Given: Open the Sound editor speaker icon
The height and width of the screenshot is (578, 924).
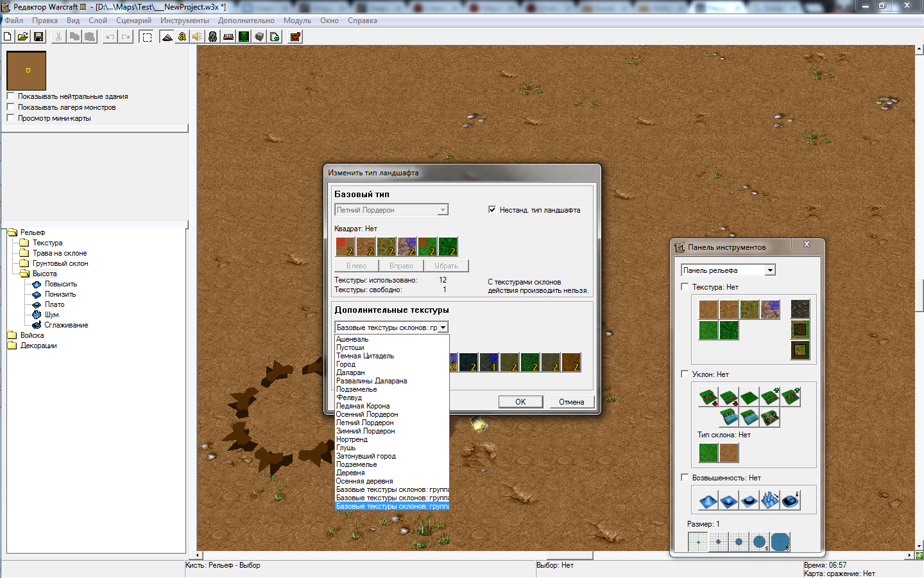Looking at the screenshot, I should (x=198, y=37).
